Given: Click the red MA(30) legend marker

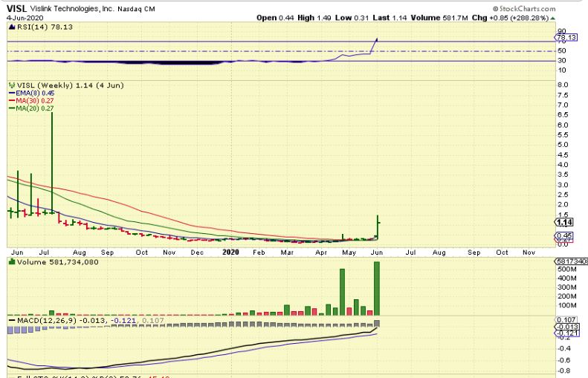Looking at the screenshot, I should [10, 101].
